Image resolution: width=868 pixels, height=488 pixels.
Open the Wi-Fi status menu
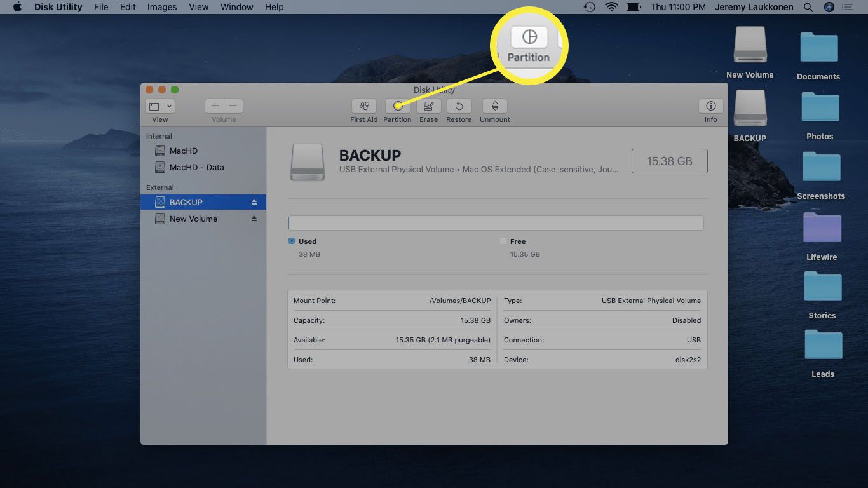(611, 7)
